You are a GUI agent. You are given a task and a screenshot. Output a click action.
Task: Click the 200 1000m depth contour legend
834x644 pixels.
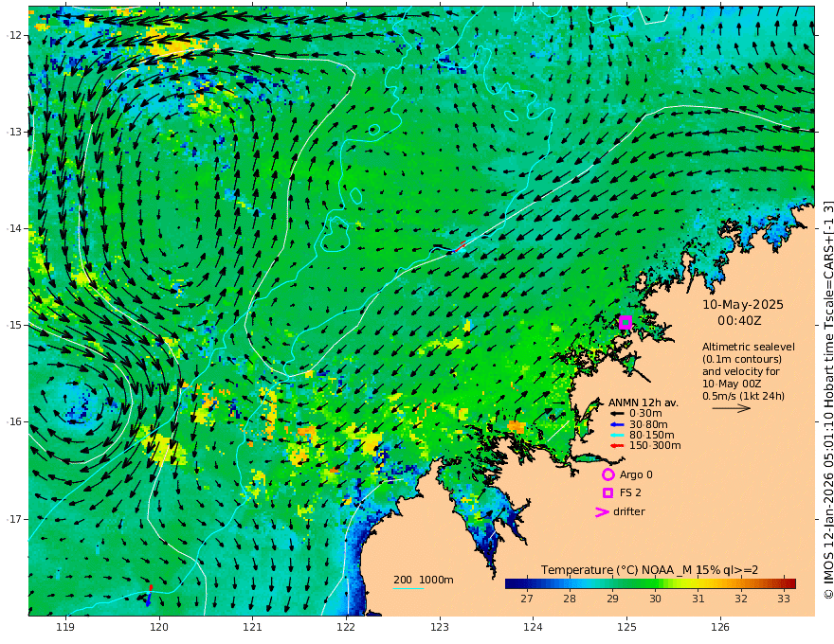click(423, 580)
